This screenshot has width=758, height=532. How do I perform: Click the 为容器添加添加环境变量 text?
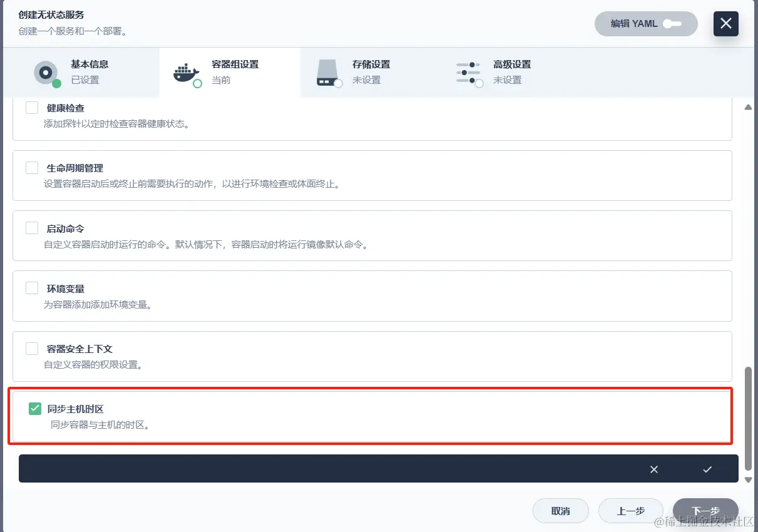98,305
